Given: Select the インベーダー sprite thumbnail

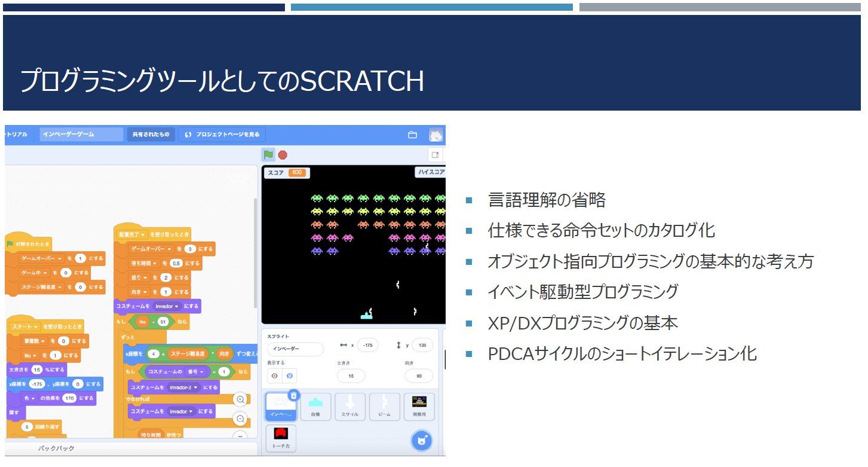Looking at the screenshot, I should pos(280,407).
